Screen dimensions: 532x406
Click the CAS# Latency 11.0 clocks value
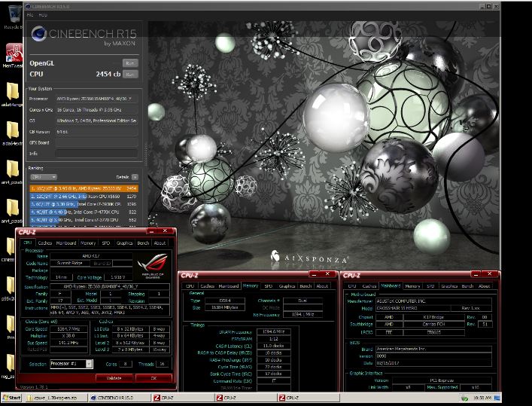click(x=274, y=346)
